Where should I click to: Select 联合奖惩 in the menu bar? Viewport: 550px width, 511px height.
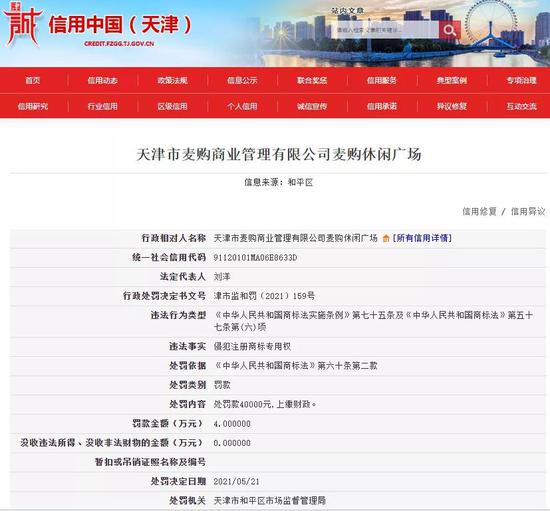312,81
